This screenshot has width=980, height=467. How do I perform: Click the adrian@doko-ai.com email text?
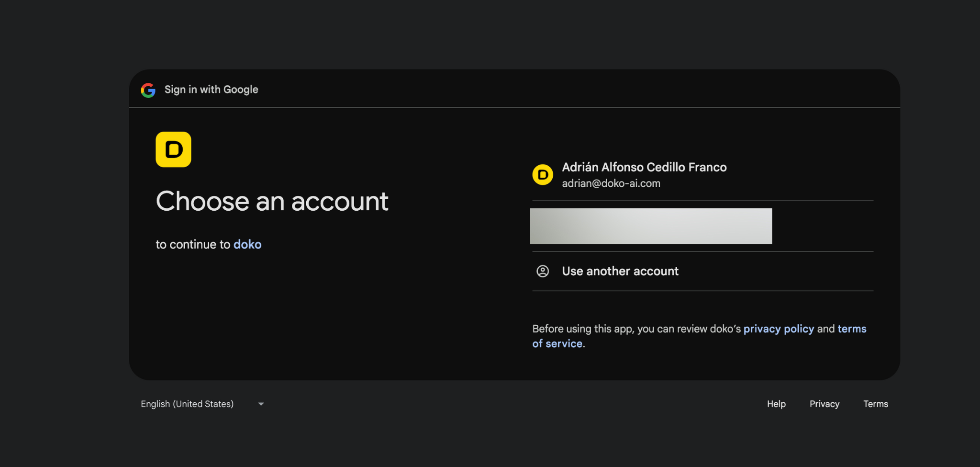(611, 183)
